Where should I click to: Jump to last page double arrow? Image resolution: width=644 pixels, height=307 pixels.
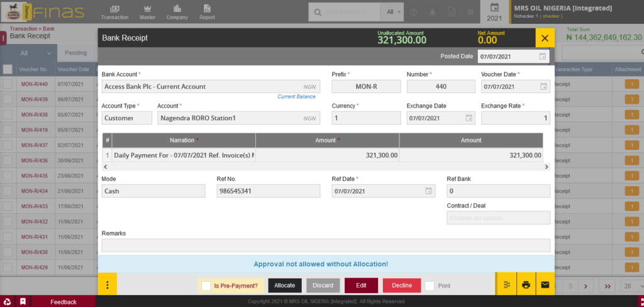click(x=608, y=286)
